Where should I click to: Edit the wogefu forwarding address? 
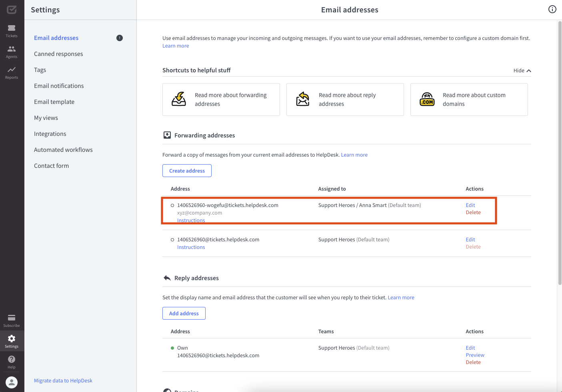pyautogui.click(x=470, y=205)
